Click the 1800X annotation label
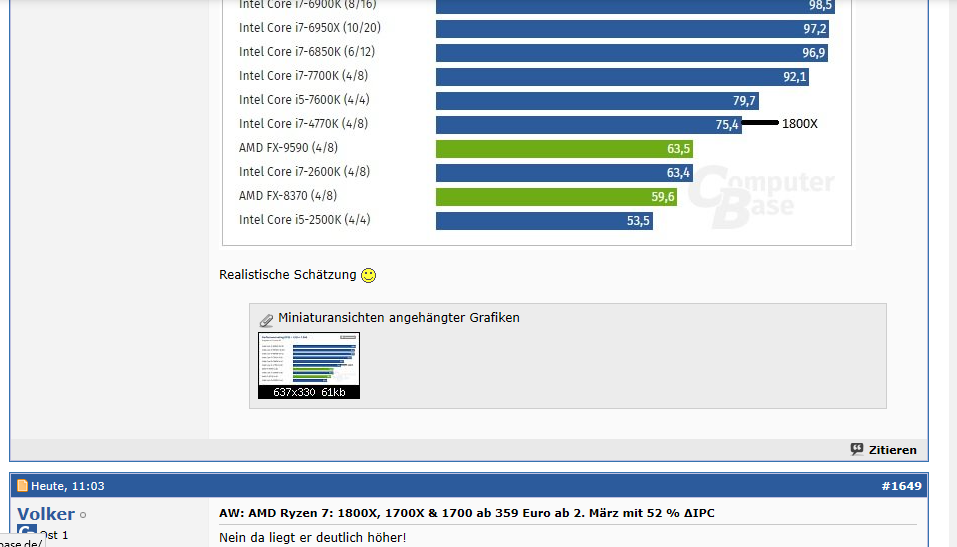This screenshot has width=957, height=547. coord(800,124)
